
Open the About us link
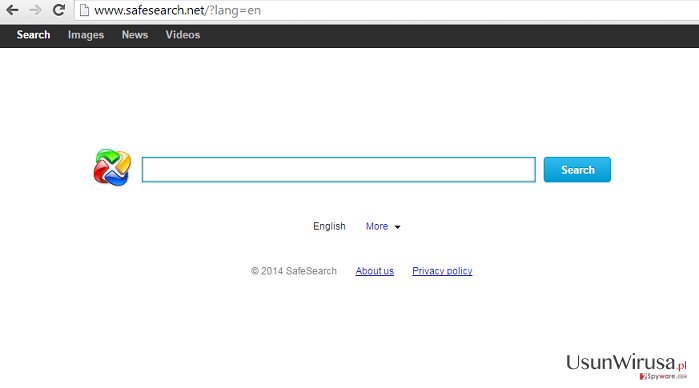click(374, 271)
